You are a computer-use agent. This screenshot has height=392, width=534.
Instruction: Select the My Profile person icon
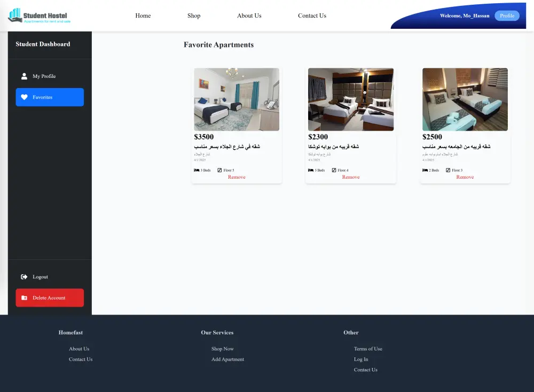(x=24, y=76)
